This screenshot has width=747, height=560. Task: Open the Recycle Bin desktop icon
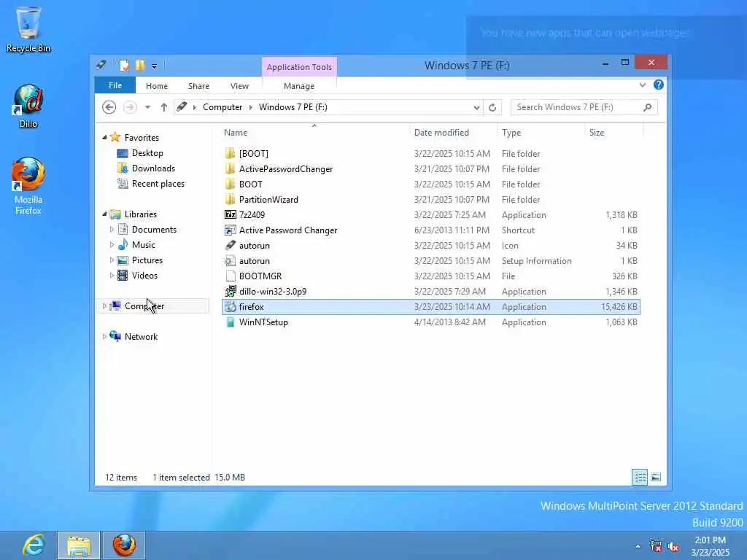pos(28,29)
